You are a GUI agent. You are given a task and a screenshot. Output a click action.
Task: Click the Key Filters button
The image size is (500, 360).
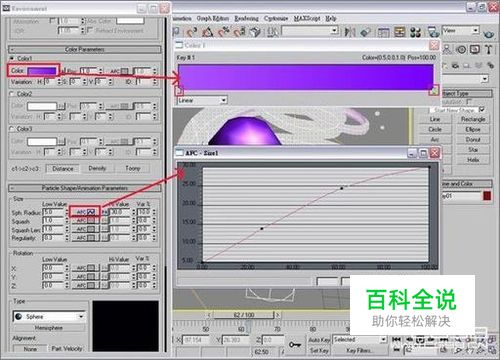tap(360, 350)
